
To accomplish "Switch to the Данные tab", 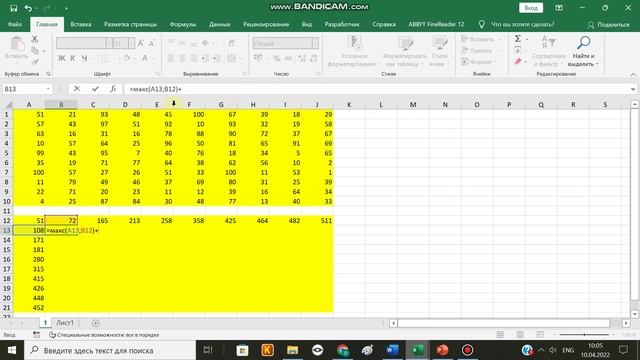I will tap(220, 24).
